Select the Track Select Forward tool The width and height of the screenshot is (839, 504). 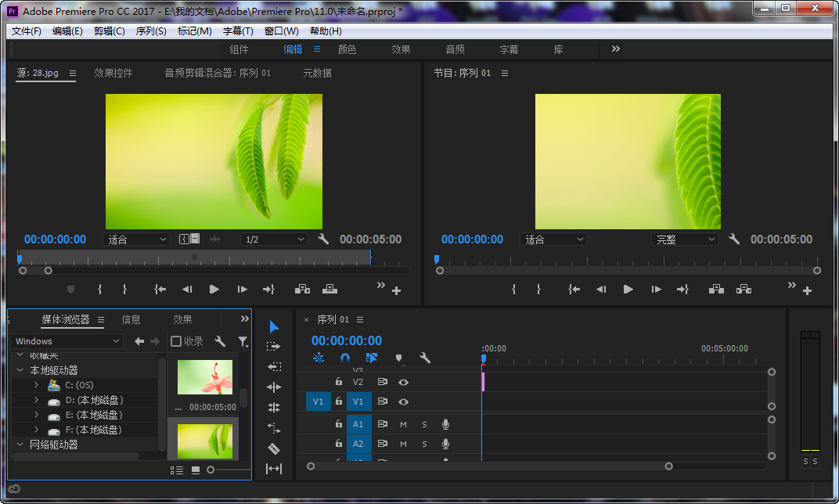point(275,345)
